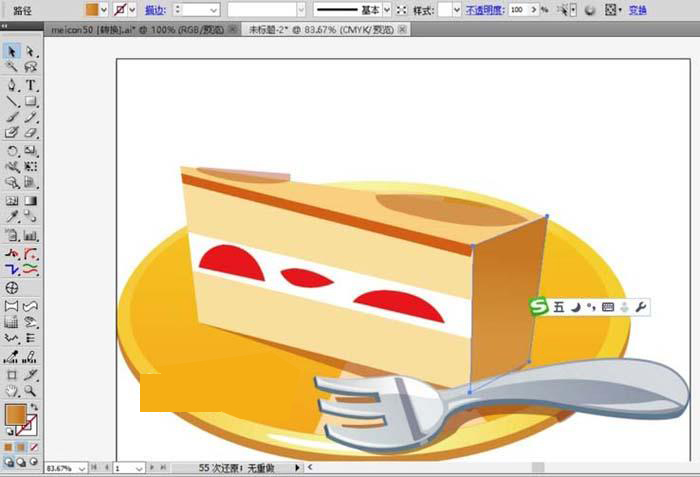Select the Column Graph tool
Viewport: 700px width, 477px height.
30,235
